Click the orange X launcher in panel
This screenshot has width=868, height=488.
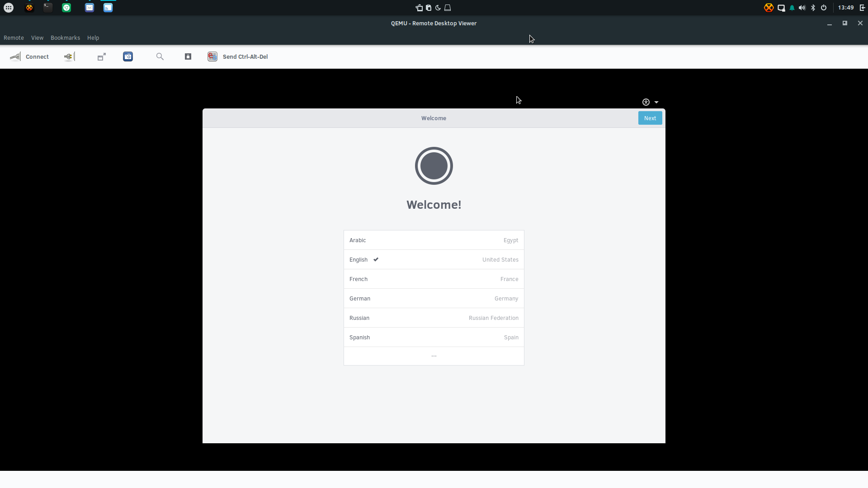click(29, 8)
